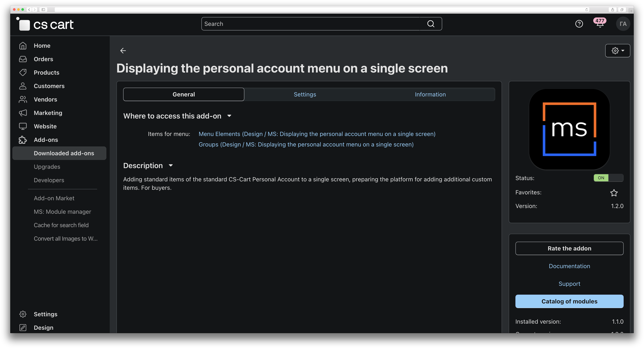Image resolution: width=644 pixels, height=348 pixels.
Task: Open notifications bell showing 477
Action: [x=600, y=24]
